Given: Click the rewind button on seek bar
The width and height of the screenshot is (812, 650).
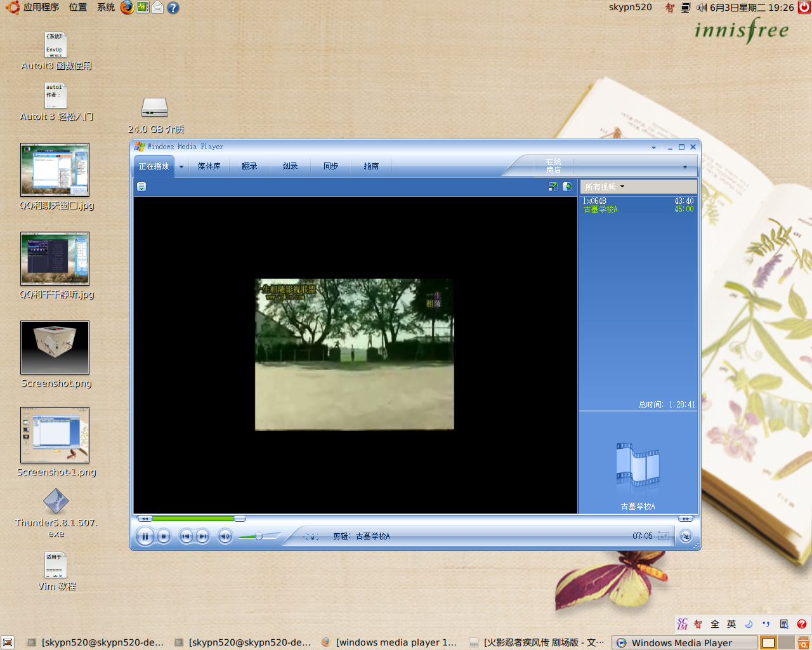Looking at the screenshot, I should point(145,519).
